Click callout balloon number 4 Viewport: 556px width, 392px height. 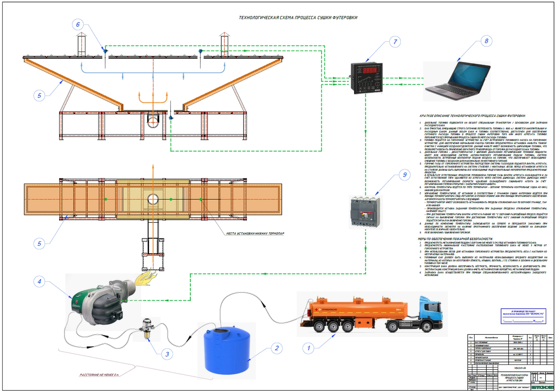39,281
